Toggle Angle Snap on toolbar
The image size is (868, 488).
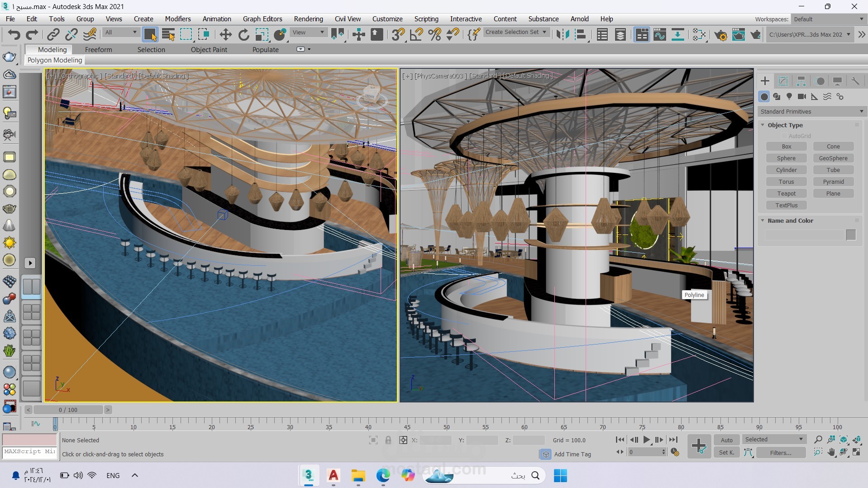point(416,34)
